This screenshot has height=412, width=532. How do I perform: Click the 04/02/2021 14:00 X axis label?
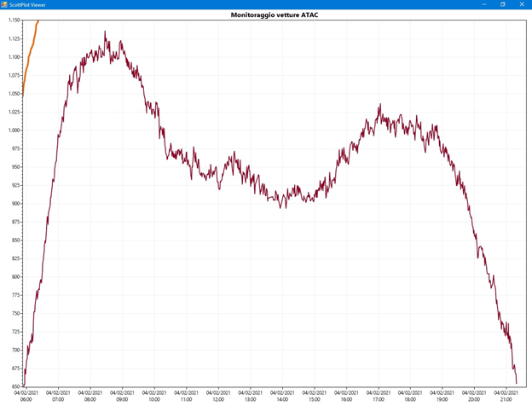pyautogui.click(x=282, y=396)
